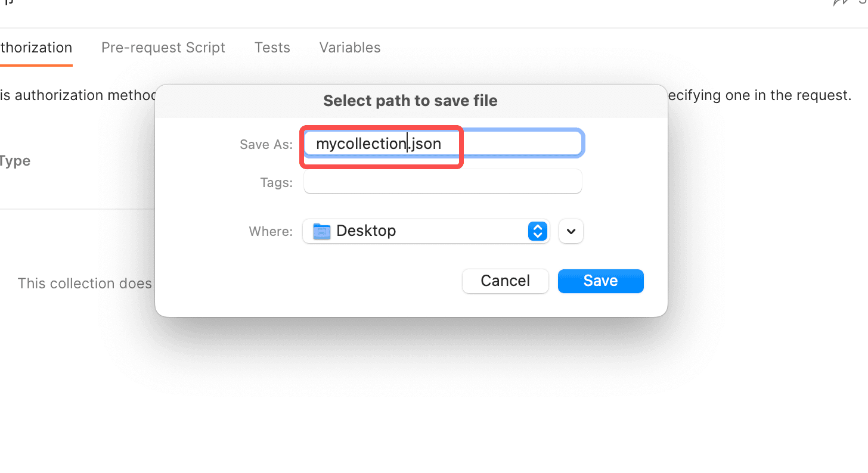The image size is (868, 473).
Task: Click the blue up-down arrows beside Desktop
Action: (x=538, y=231)
